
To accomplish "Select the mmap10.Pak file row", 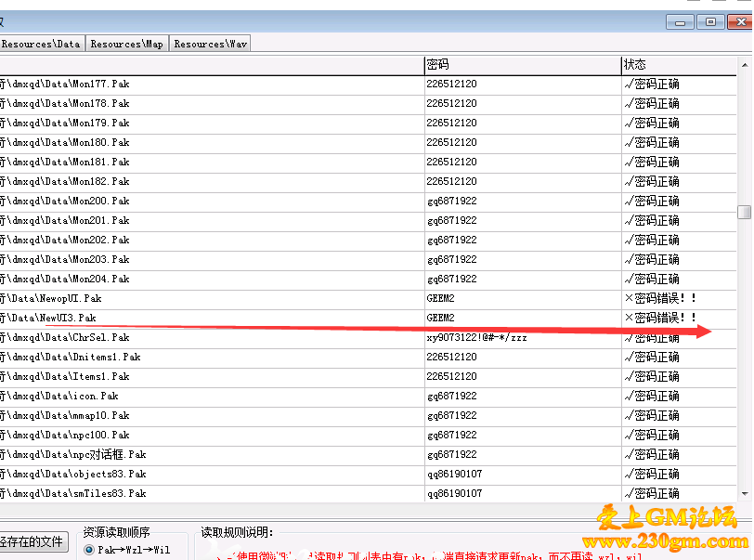I will 368,416.
